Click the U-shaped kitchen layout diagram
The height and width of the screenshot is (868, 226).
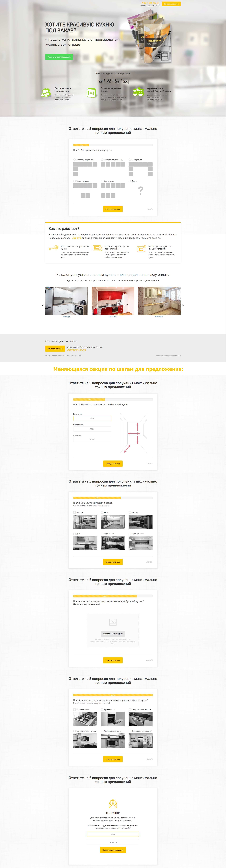(141, 169)
